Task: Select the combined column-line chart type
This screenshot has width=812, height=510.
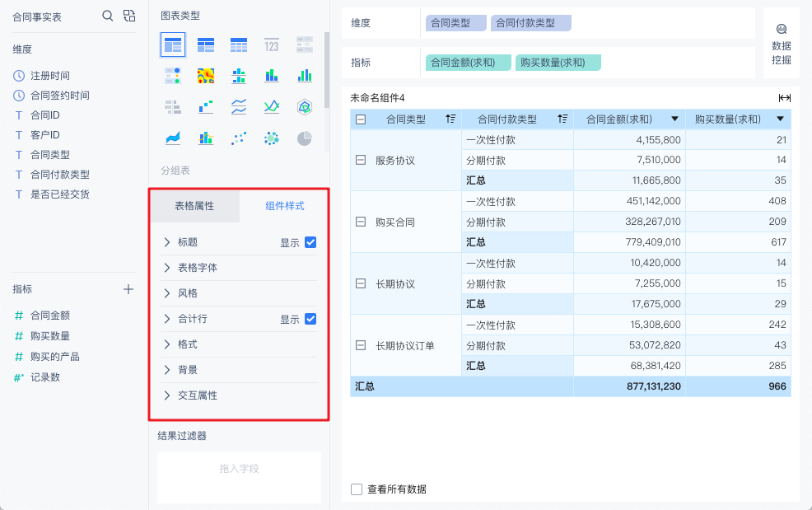Action: [x=206, y=138]
